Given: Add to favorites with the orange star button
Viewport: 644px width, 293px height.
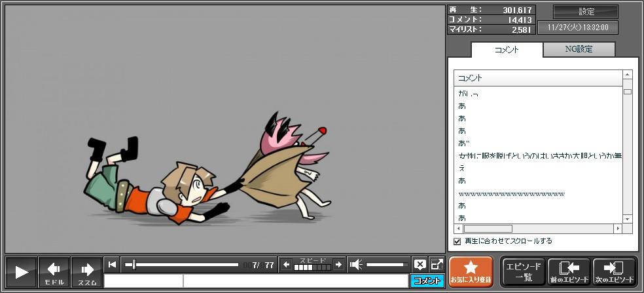Looking at the screenshot, I should coord(471,271).
